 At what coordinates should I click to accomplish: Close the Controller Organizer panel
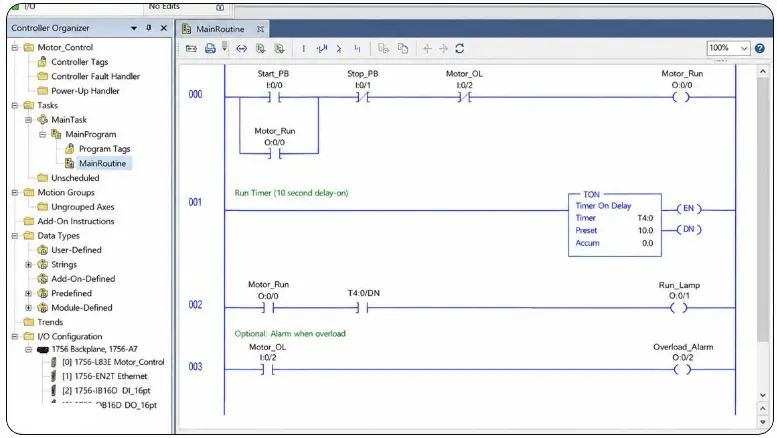click(x=164, y=28)
